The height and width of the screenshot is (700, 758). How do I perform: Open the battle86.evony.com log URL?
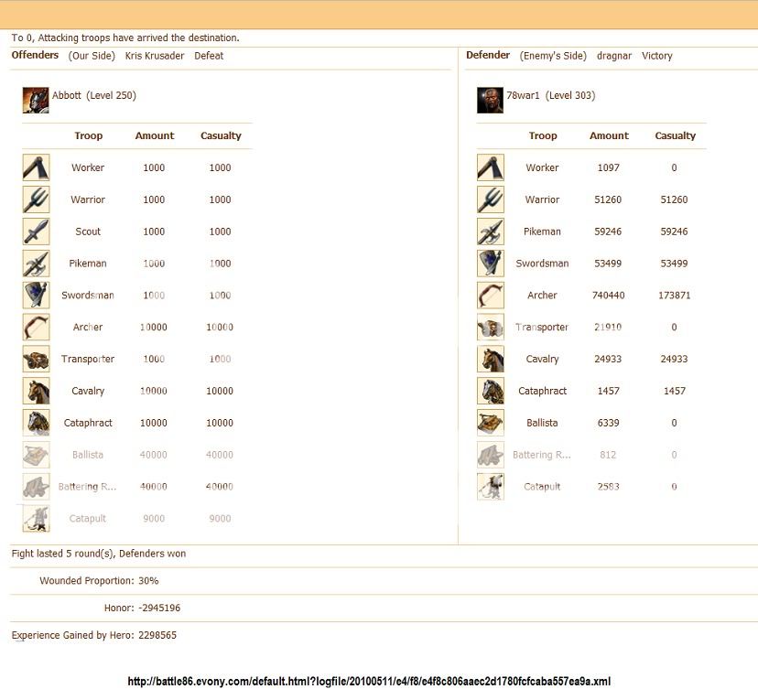(x=369, y=682)
